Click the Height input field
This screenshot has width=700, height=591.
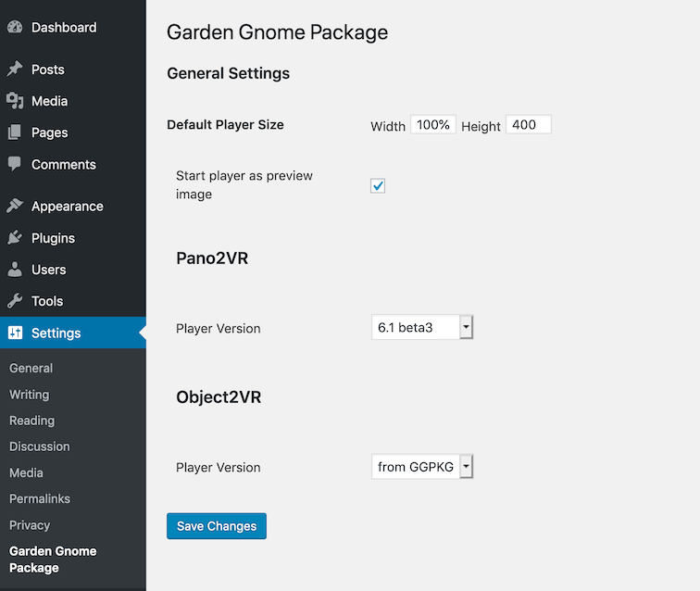pos(529,125)
